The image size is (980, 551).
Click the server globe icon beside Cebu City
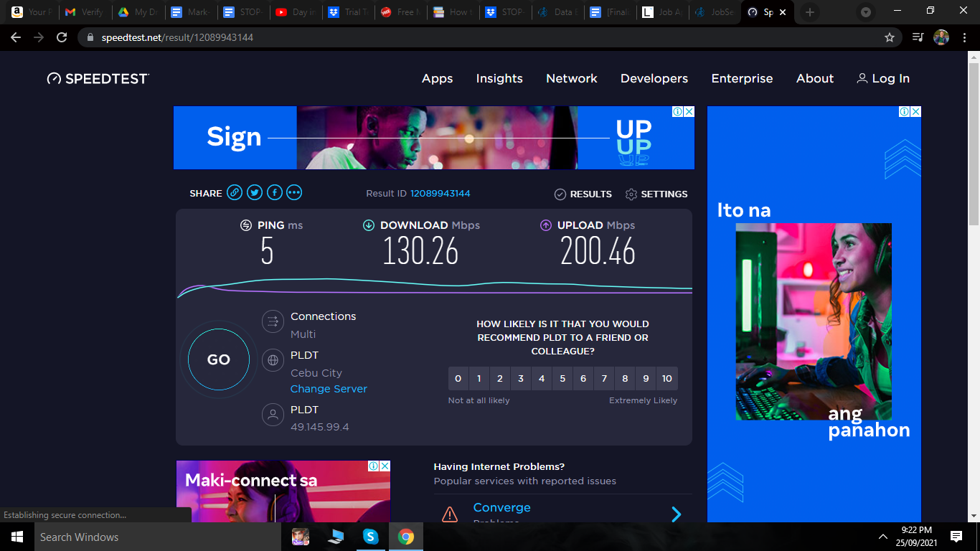[x=273, y=360]
